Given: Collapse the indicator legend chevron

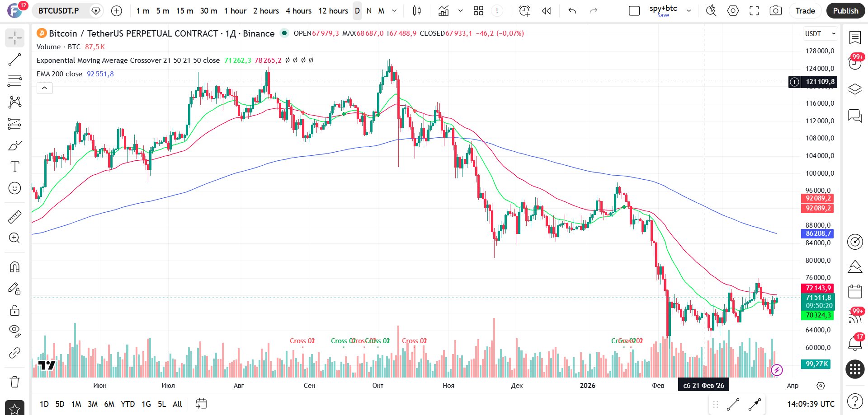Looking at the screenshot, I should [x=44, y=88].
